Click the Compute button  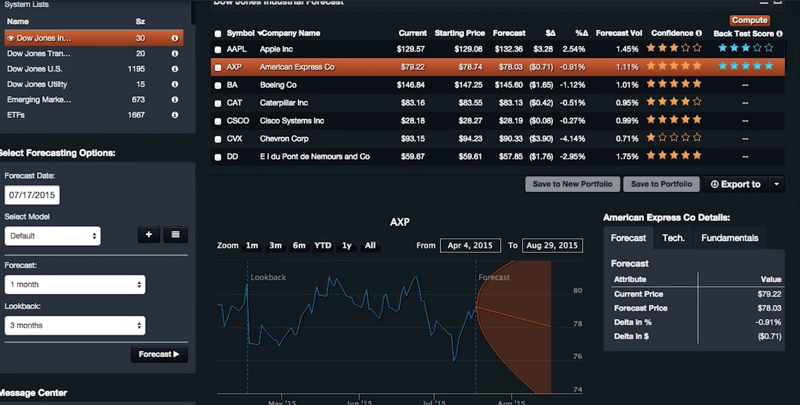(749, 20)
